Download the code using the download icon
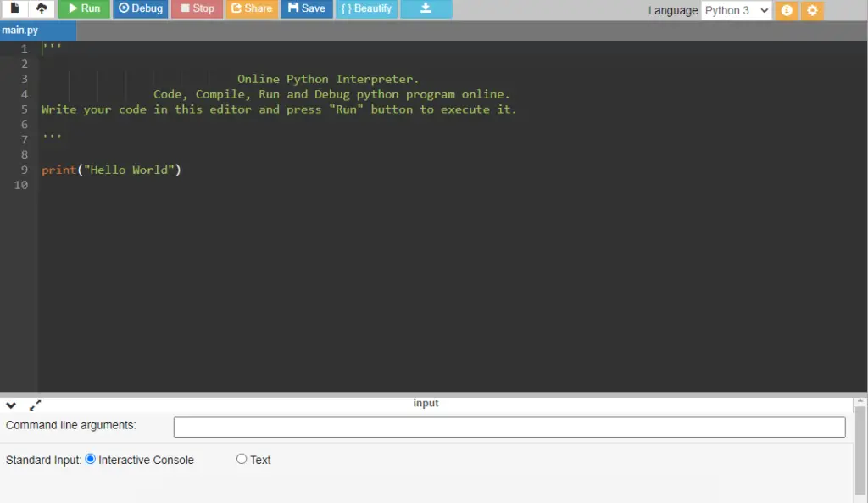 tap(426, 9)
